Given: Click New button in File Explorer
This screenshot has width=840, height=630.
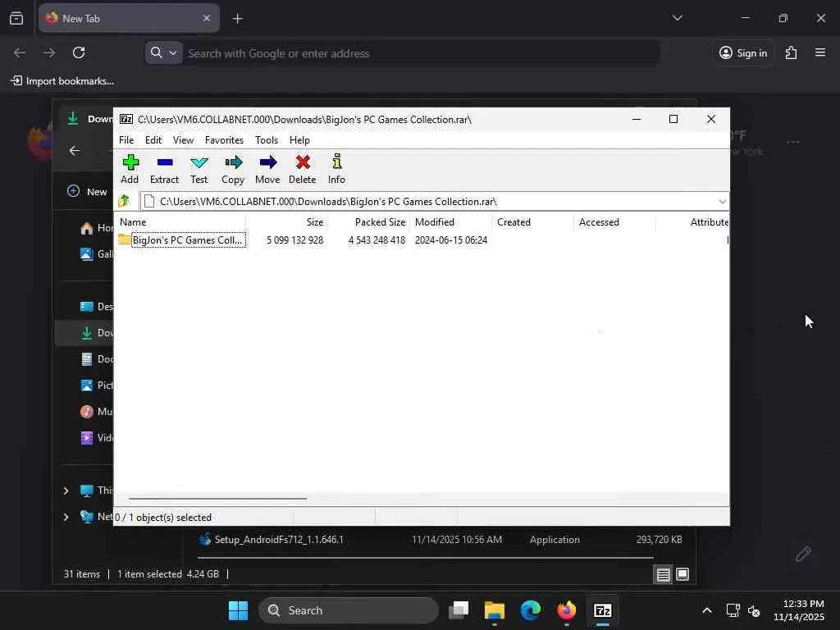Looking at the screenshot, I should tap(87, 191).
